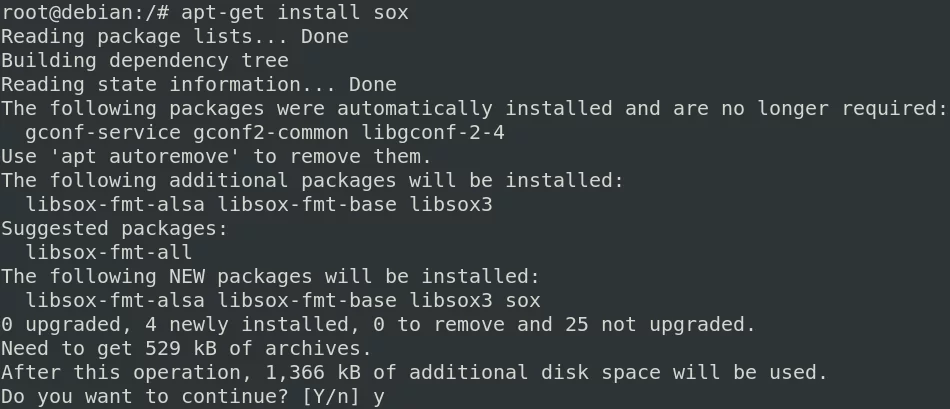Screen dimensions: 950x409
Task: Click the libsox-fmt-all suggested package
Action: point(109,253)
